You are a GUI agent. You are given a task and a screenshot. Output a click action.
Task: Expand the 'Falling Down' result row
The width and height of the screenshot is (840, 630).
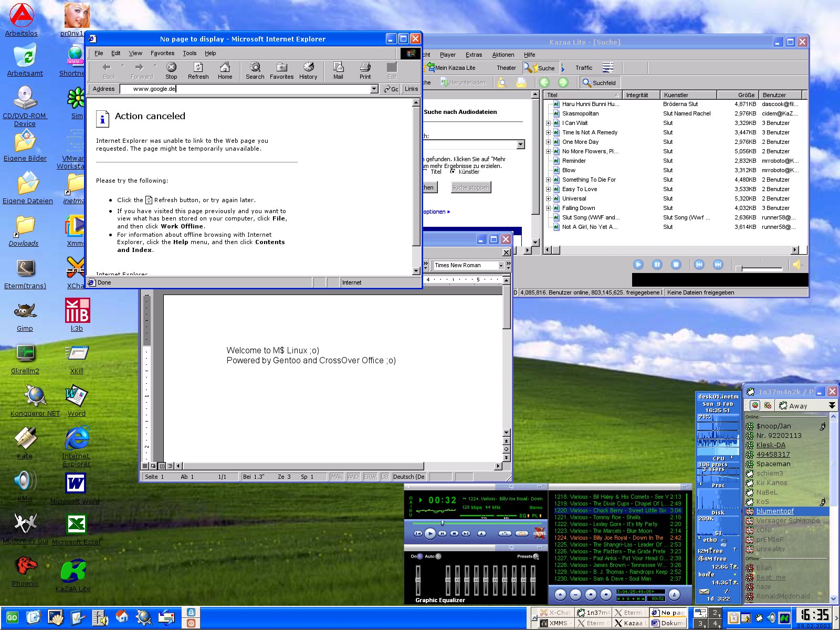point(549,208)
